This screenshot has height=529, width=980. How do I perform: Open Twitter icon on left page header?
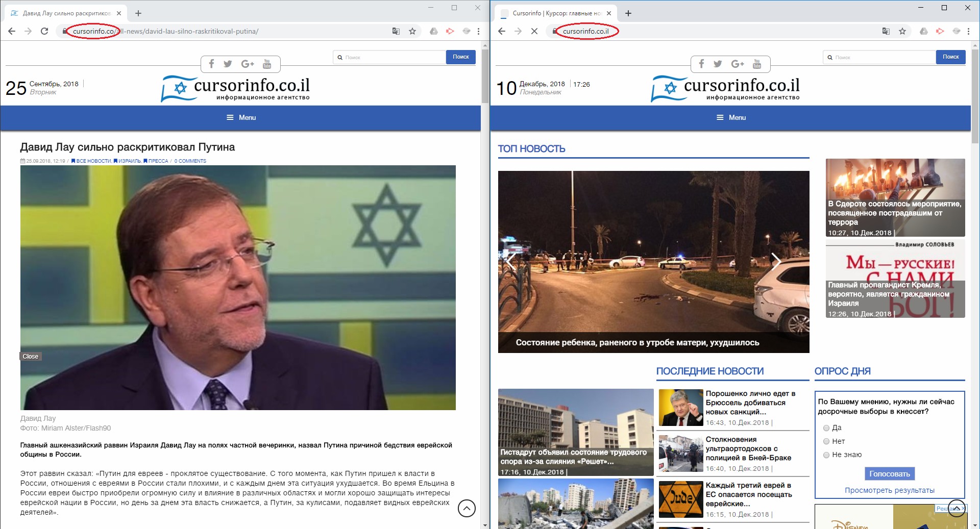(228, 64)
